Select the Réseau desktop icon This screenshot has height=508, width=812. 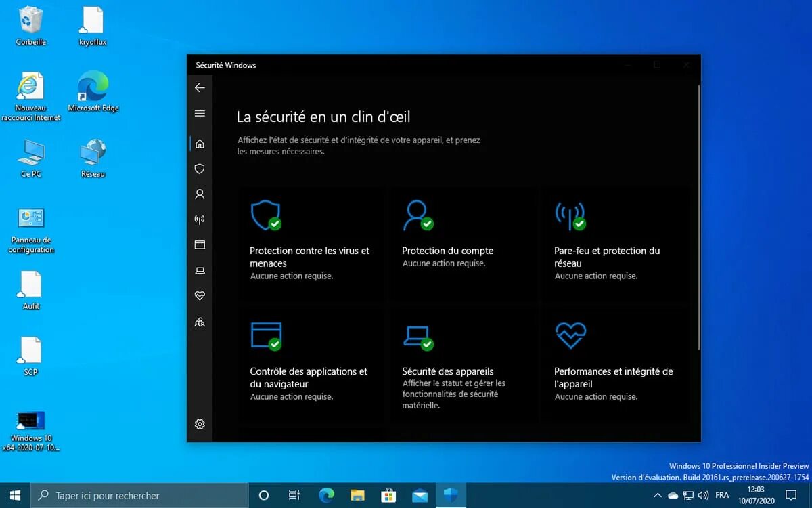click(x=93, y=158)
